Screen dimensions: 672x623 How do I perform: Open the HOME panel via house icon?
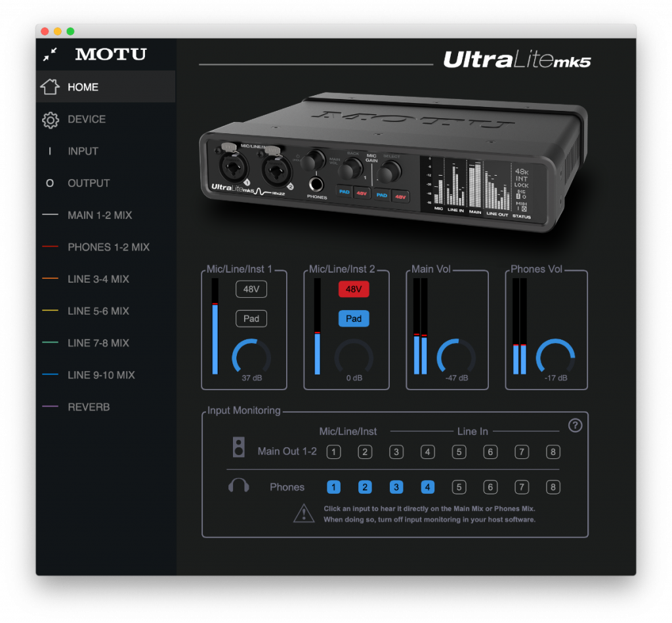tap(50, 87)
